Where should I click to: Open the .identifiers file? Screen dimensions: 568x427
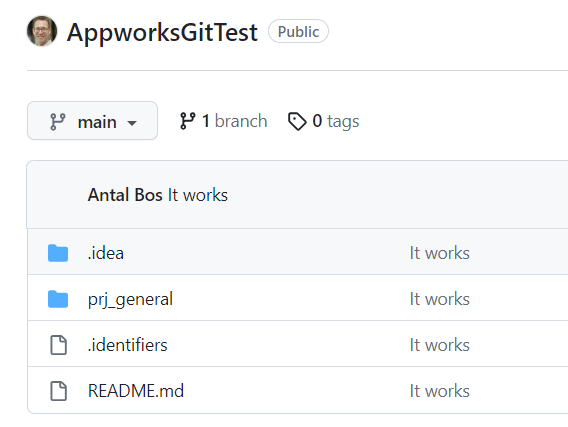point(128,345)
